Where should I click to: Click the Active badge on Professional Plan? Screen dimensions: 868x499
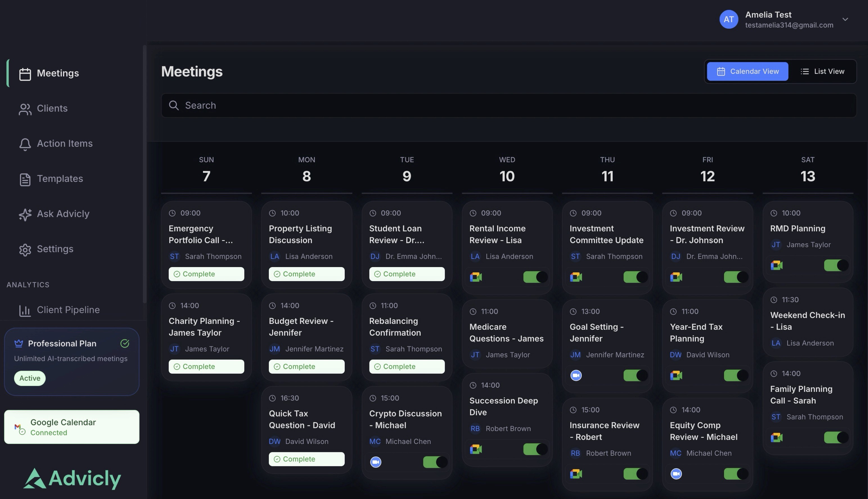click(30, 378)
